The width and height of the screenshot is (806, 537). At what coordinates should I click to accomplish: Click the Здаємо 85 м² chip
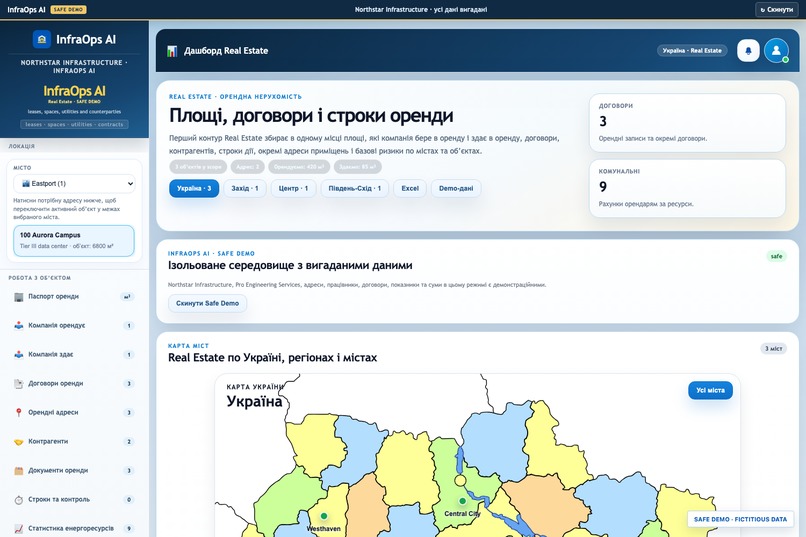(357, 166)
